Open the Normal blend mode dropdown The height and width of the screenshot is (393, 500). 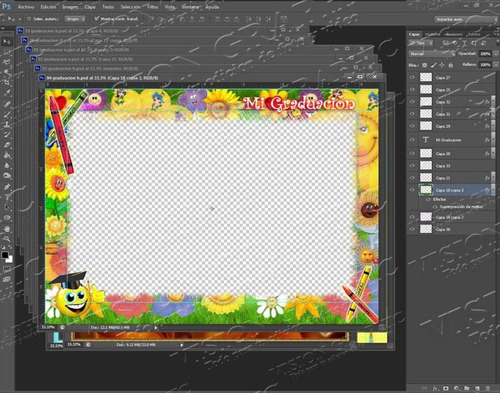click(432, 54)
